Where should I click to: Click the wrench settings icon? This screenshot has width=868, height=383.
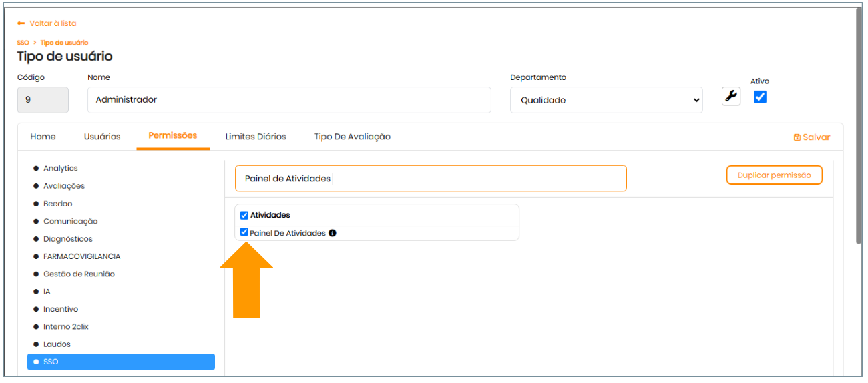[731, 97]
